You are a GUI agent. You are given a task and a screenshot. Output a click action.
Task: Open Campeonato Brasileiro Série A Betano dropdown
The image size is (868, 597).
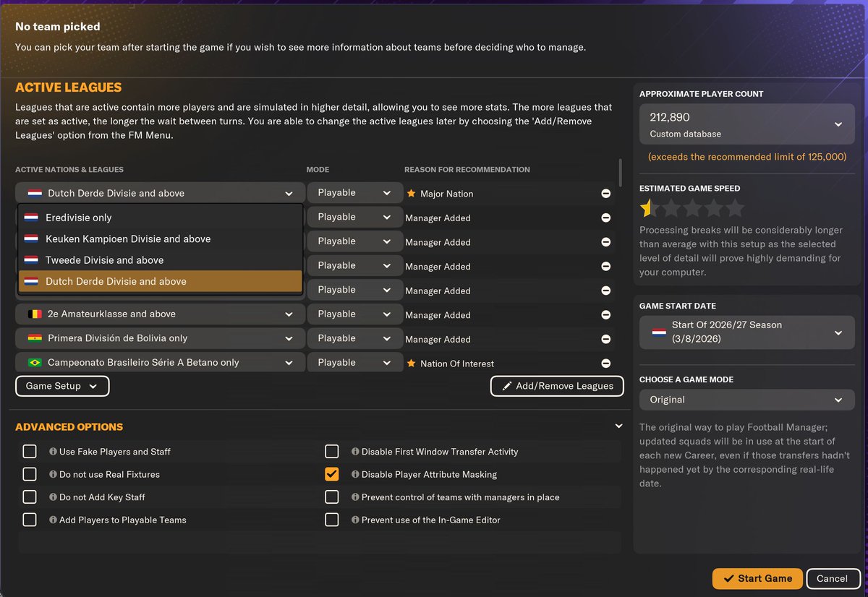pyautogui.click(x=158, y=363)
